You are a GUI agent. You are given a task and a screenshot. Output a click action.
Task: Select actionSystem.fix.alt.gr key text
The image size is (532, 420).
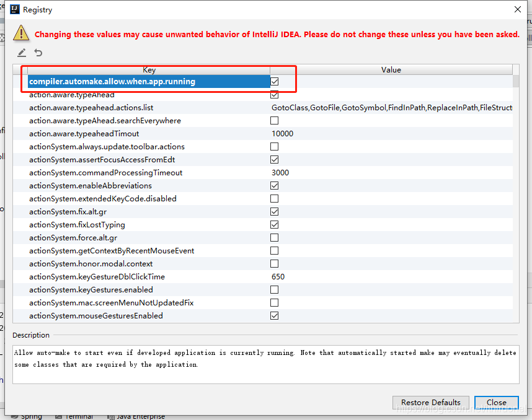point(68,212)
